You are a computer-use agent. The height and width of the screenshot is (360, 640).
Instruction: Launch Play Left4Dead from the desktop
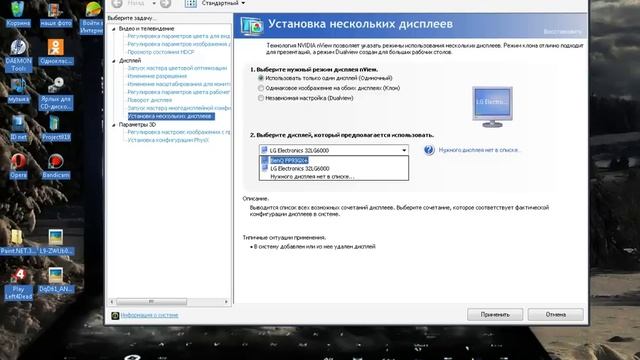(18, 284)
